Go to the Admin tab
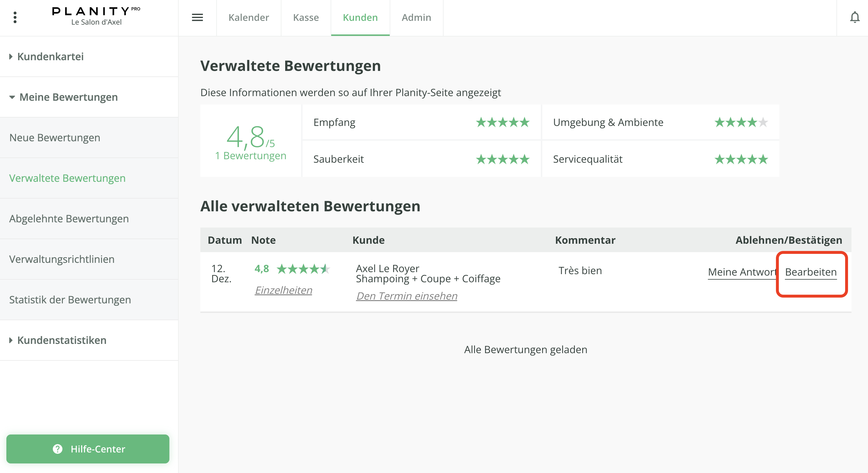 pos(416,18)
